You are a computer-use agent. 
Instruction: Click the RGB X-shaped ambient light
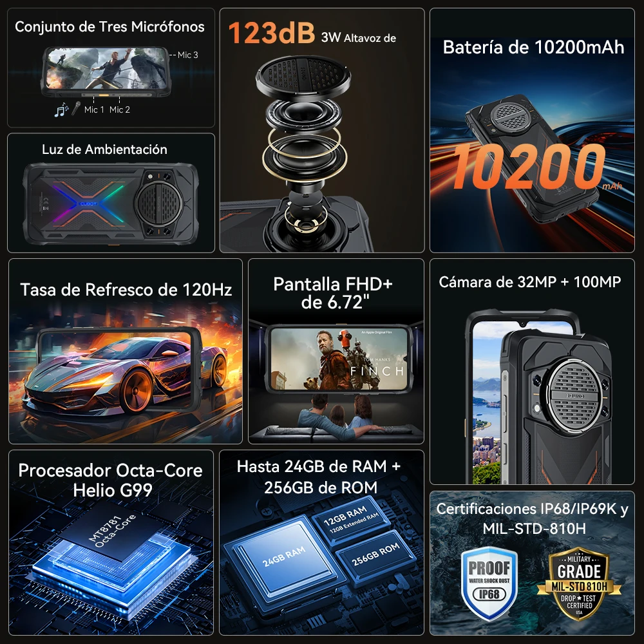click(x=88, y=204)
